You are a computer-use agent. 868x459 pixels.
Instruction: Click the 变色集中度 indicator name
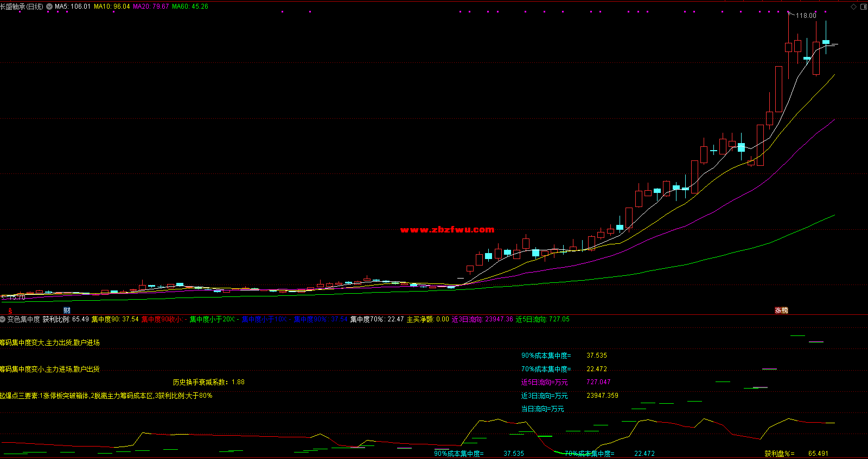[23, 319]
